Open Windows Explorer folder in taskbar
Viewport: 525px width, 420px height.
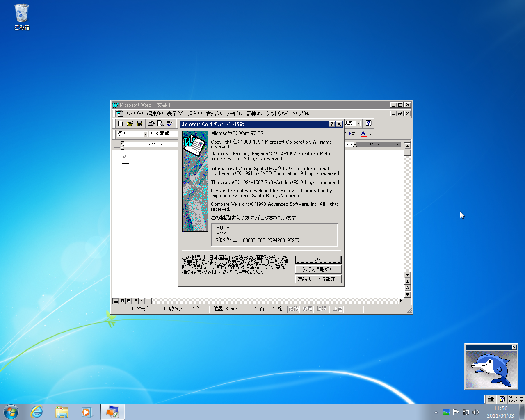coord(62,412)
